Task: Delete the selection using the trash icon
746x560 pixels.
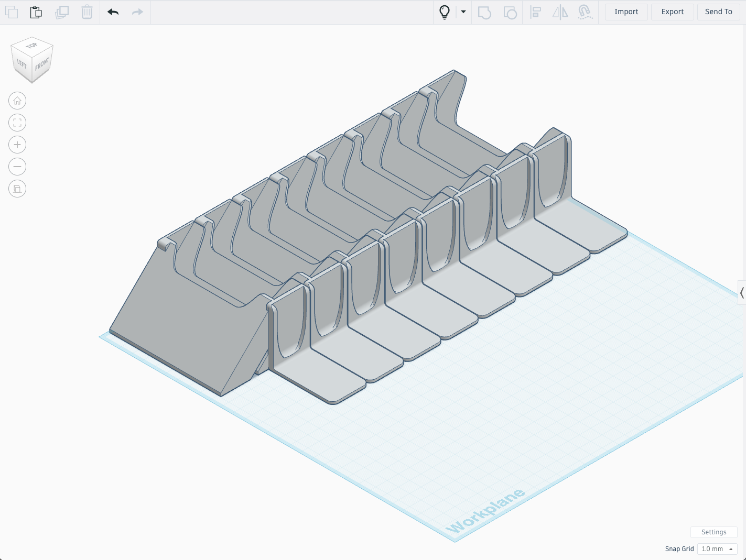Action: coord(87,12)
